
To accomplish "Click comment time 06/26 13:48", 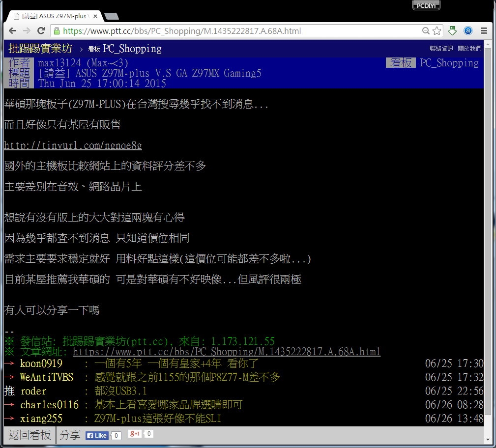I will (x=454, y=419).
